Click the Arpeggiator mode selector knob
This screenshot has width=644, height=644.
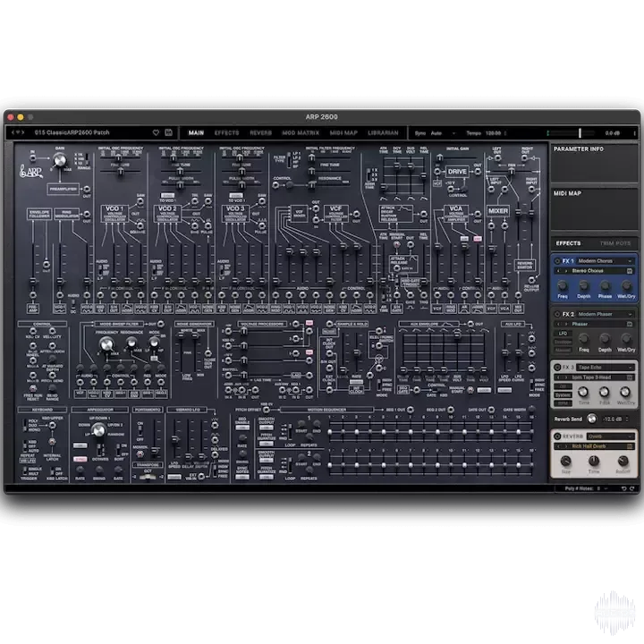[x=98, y=430]
